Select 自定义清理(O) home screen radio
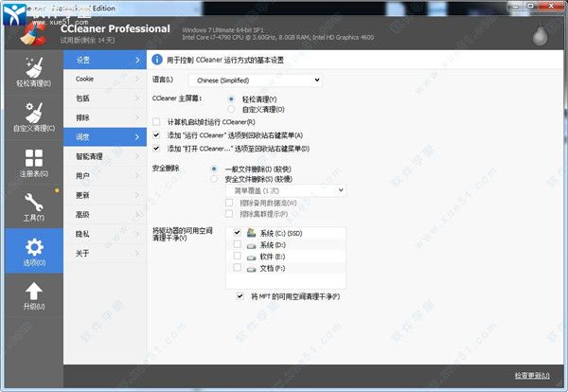This screenshot has width=568, height=392. click(x=231, y=109)
